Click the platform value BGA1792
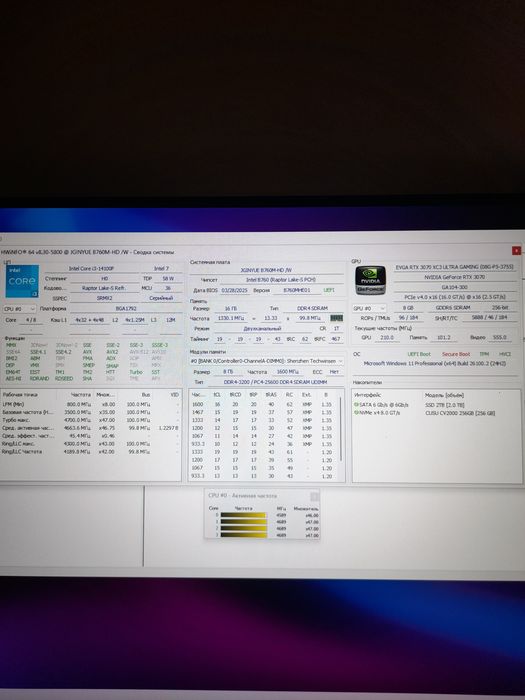525x700 pixels. 126,308
